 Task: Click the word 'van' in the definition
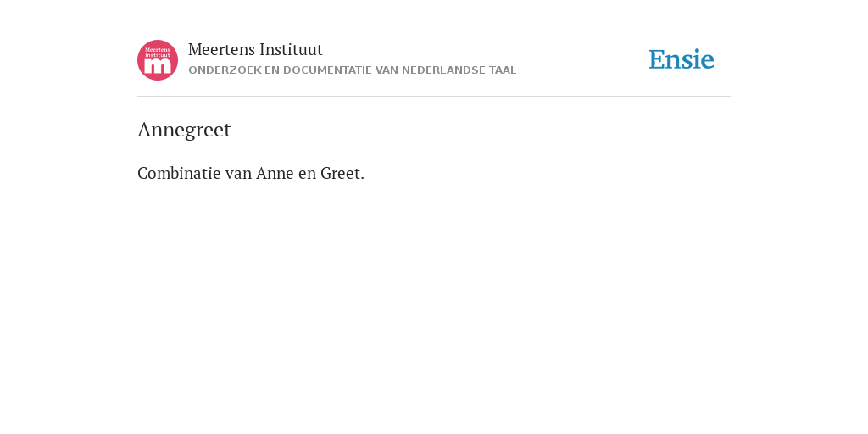[x=238, y=173]
